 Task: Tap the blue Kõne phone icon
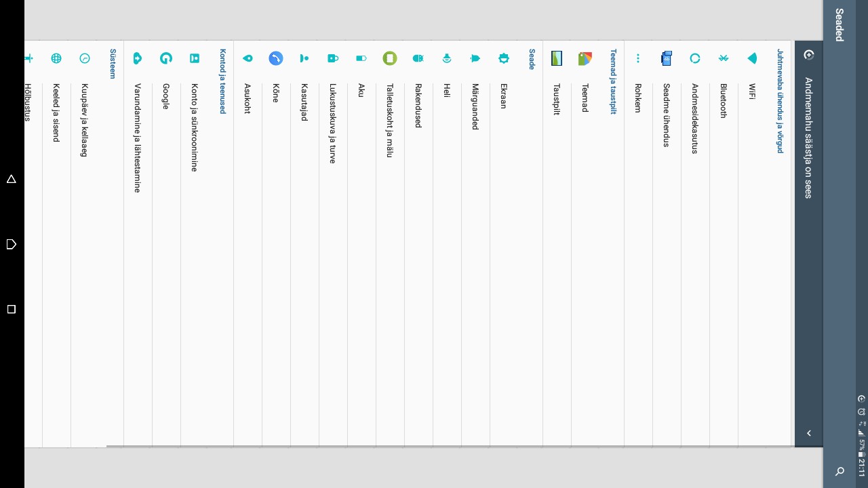coord(276,58)
